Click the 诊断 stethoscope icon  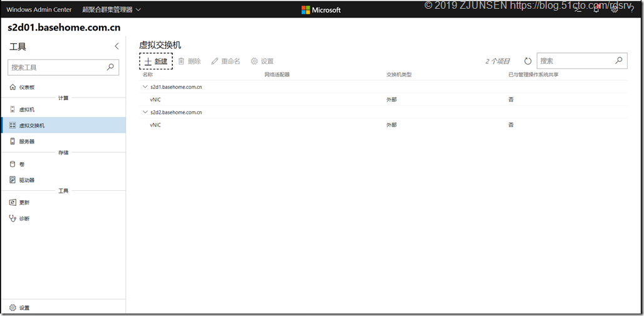13,218
